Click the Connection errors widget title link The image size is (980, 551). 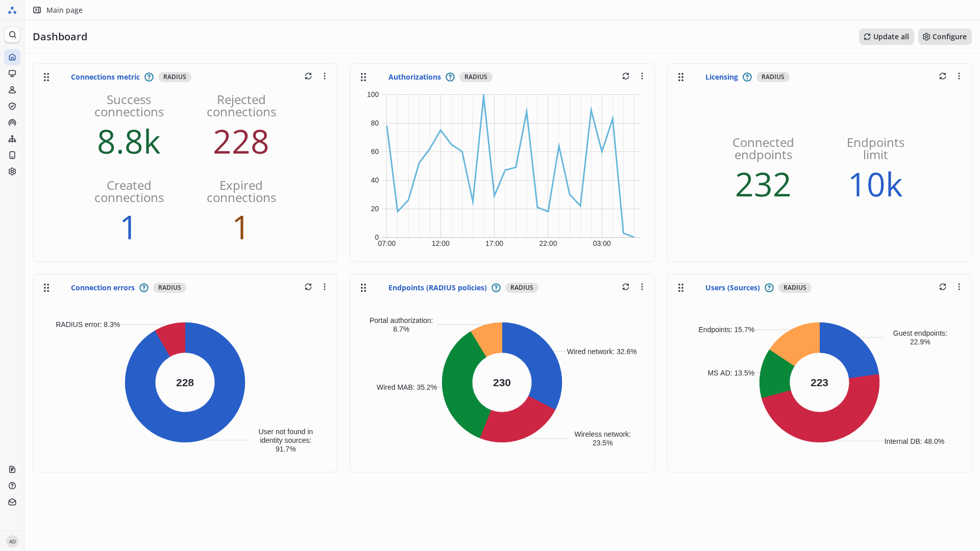pyautogui.click(x=103, y=288)
